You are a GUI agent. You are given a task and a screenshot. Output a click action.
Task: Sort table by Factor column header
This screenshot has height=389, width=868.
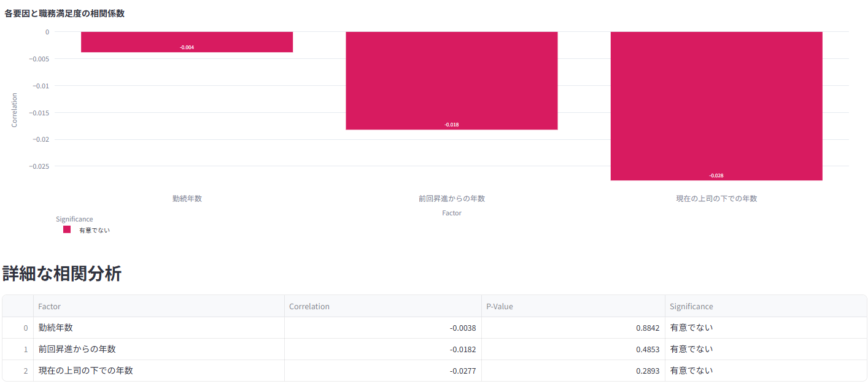tap(159, 306)
